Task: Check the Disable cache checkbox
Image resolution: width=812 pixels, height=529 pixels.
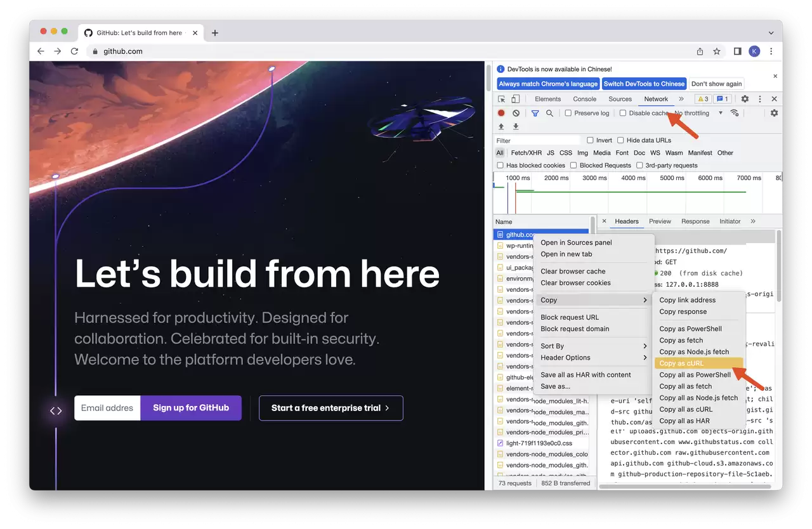Action: click(x=623, y=113)
